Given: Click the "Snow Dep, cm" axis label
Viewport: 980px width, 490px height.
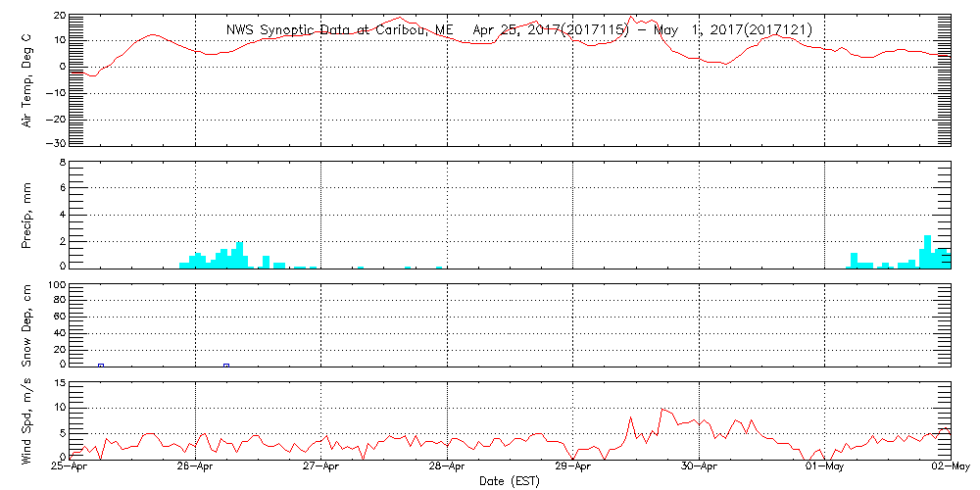Looking at the screenshot, I should [x=26, y=325].
